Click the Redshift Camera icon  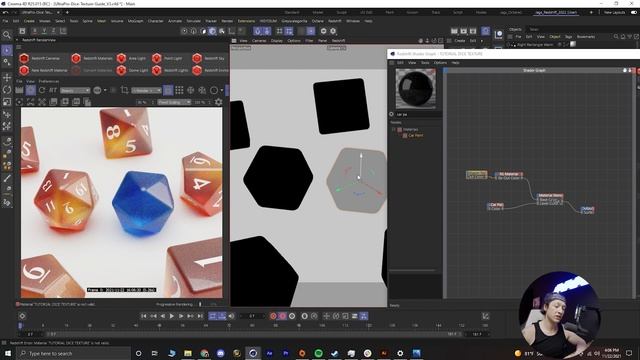point(24,58)
